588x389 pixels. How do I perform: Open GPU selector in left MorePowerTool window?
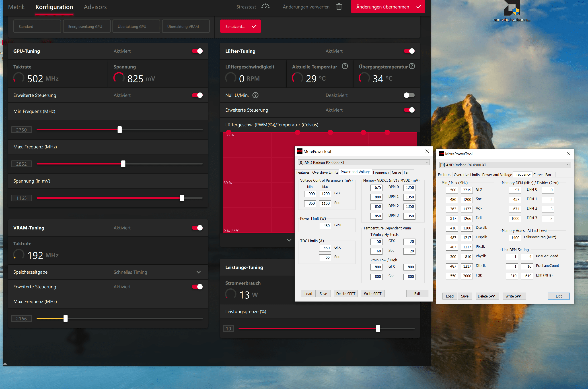pos(363,162)
